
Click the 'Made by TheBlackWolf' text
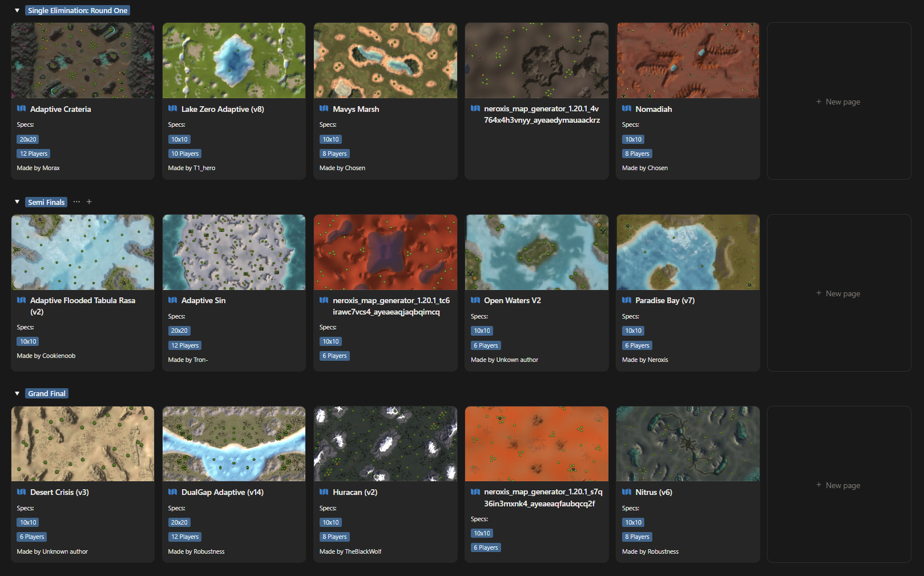(350, 551)
